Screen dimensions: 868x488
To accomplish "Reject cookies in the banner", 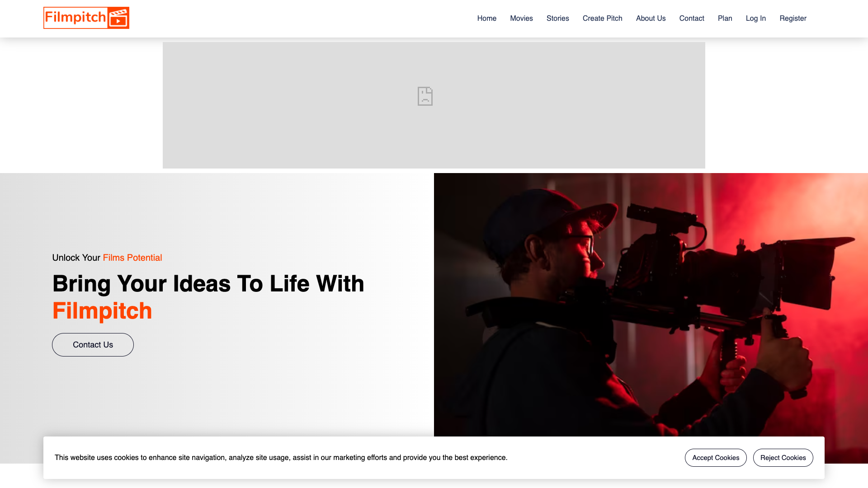I will tap(783, 458).
